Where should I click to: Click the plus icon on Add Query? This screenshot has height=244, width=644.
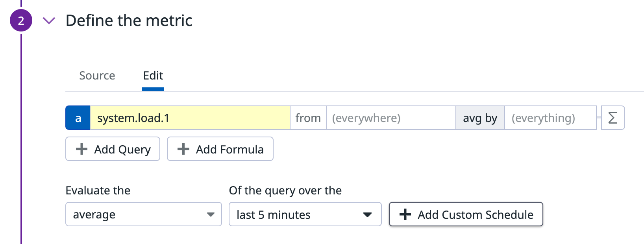tap(81, 149)
